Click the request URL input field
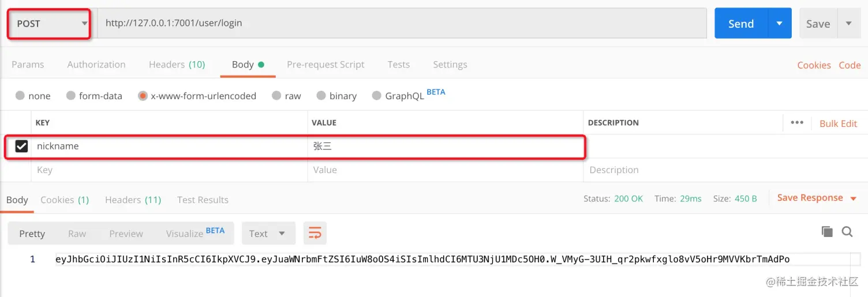This screenshot has width=868, height=297. click(x=401, y=24)
